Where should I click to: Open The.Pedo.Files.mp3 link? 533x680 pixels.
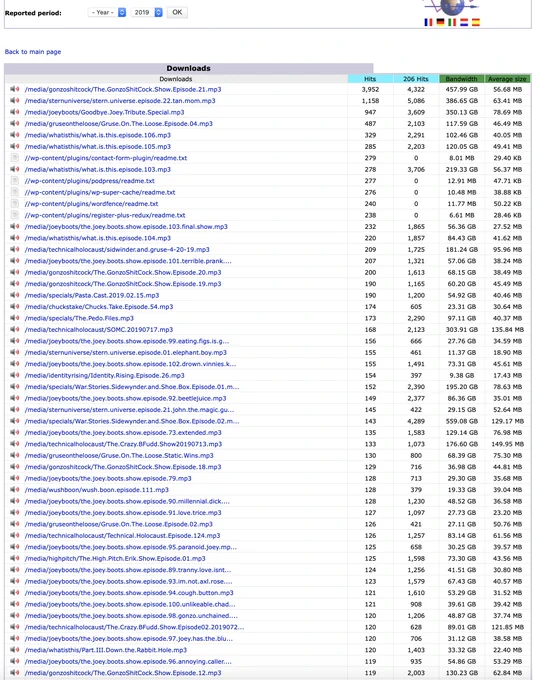(x=79, y=318)
